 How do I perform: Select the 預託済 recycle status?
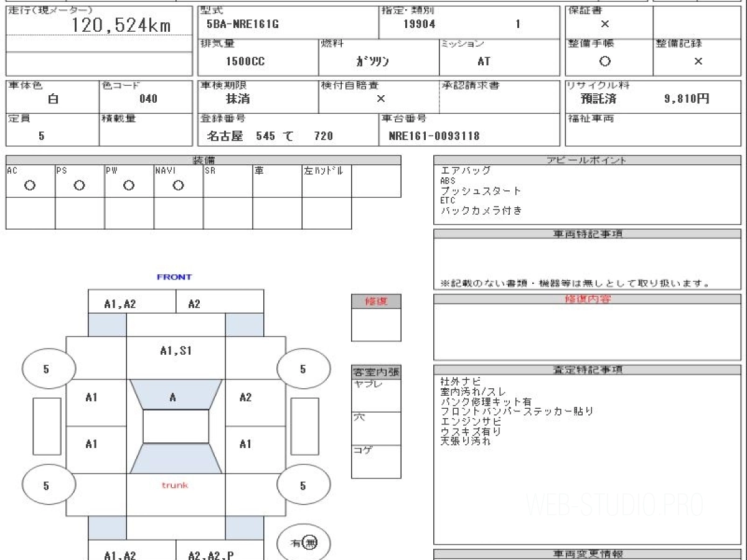pos(598,99)
